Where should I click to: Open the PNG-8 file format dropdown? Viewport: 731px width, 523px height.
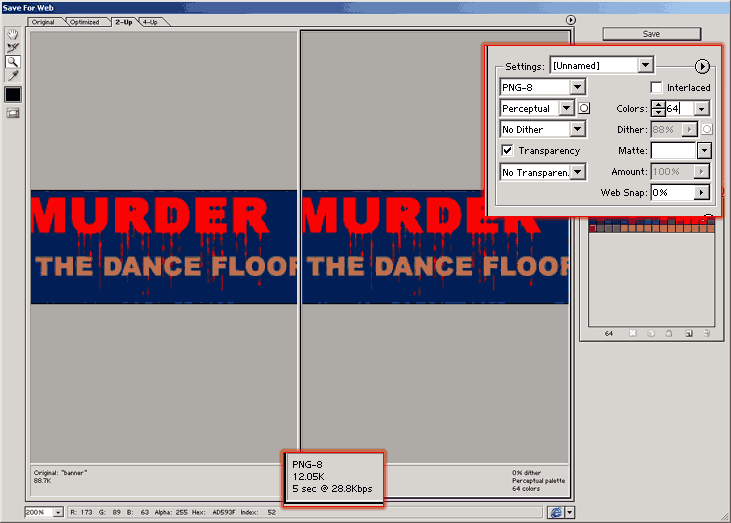pos(543,87)
